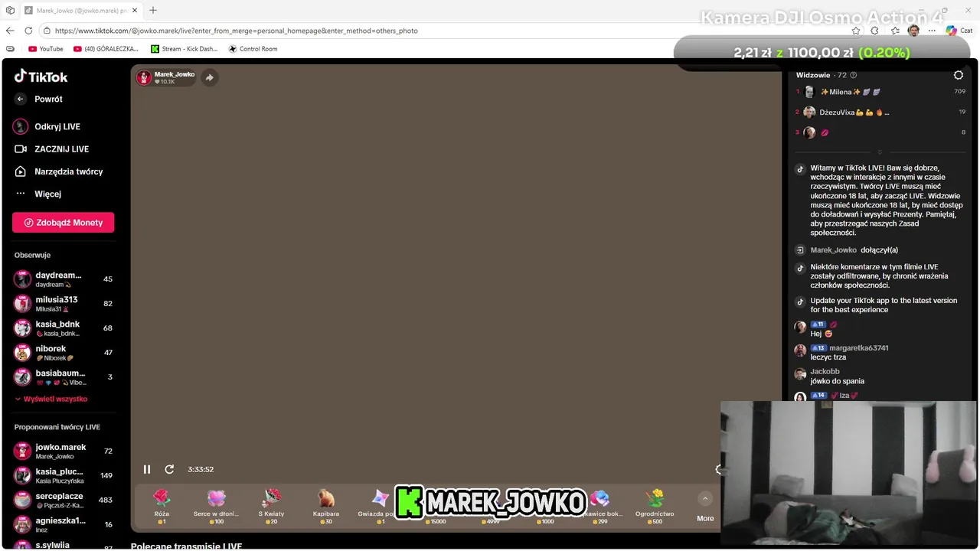Open kasia_pluc suggested live creator
Image resolution: width=980 pixels, height=551 pixels.
click(x=63, y=476)
